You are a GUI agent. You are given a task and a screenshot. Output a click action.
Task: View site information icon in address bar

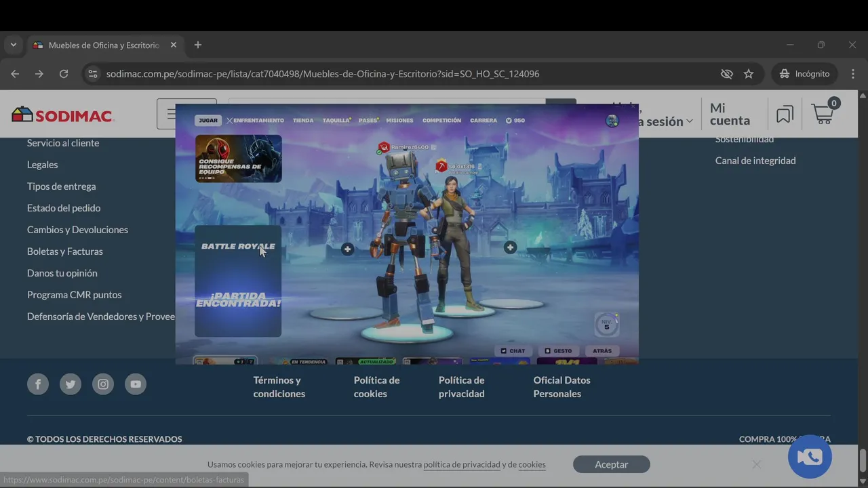click(93, 74)
